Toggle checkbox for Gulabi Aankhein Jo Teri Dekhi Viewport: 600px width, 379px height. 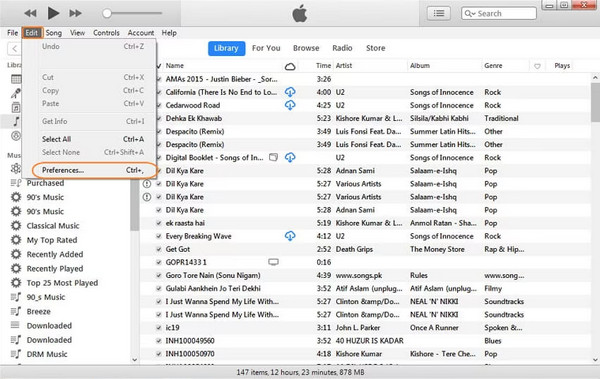tap(158, 288)
